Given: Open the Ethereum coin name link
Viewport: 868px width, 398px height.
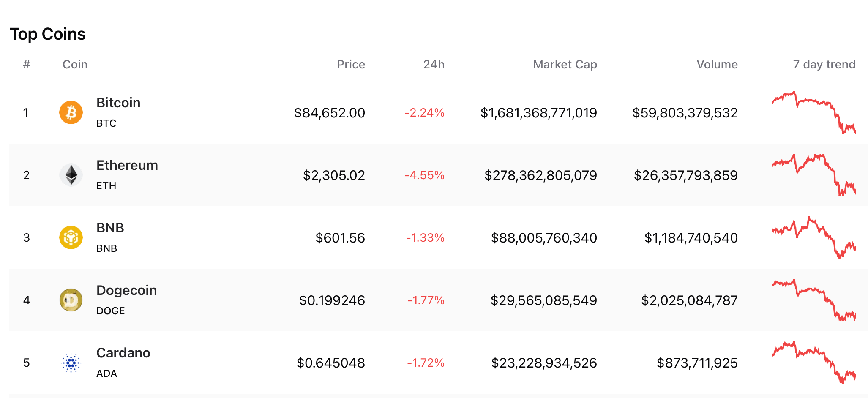Looking at the screenshot, I should 127,165.
